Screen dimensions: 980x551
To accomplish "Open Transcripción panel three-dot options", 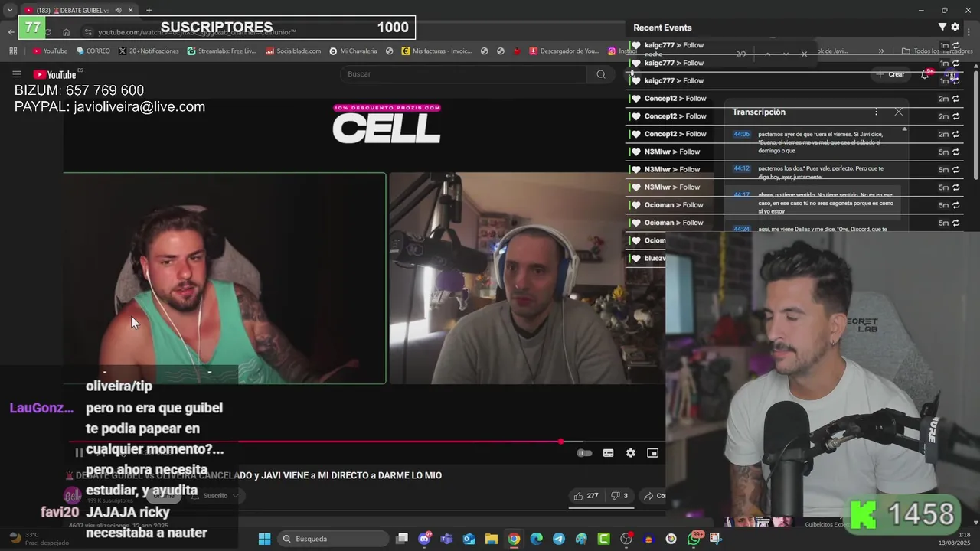I will click(x=876, y=112).
